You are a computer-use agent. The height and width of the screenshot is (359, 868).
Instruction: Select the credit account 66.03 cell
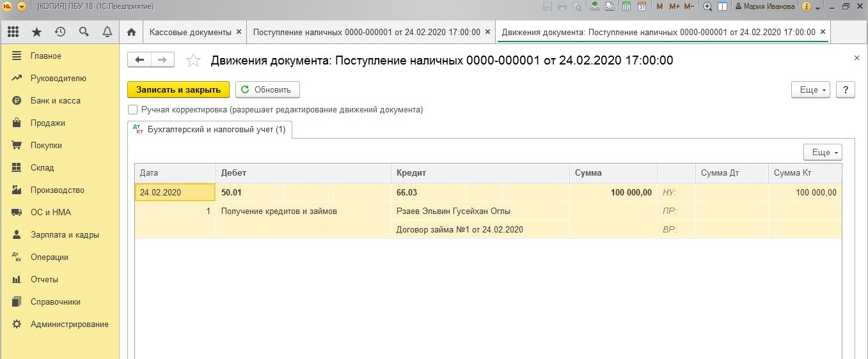428,193
